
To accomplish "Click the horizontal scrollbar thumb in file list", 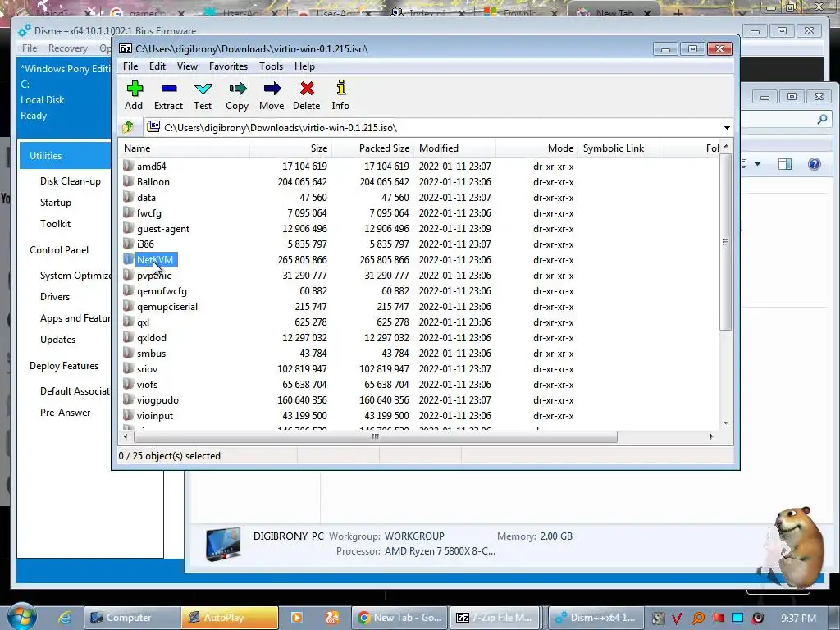I will [x=376, y=436].
